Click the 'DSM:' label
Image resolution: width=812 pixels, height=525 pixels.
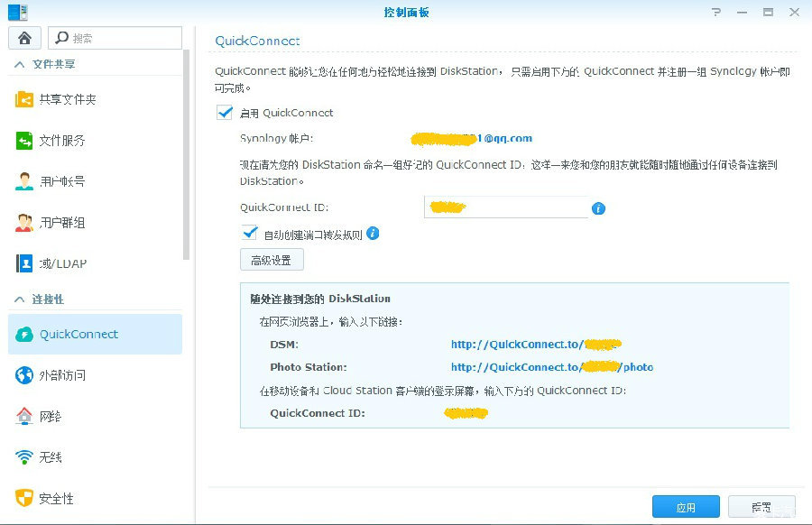coord(284,345)
